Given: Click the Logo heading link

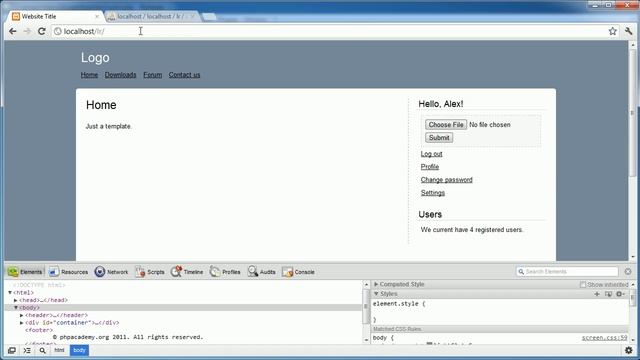Looking at the screenshot, I should pyautogui.click(x=95, y=58).
